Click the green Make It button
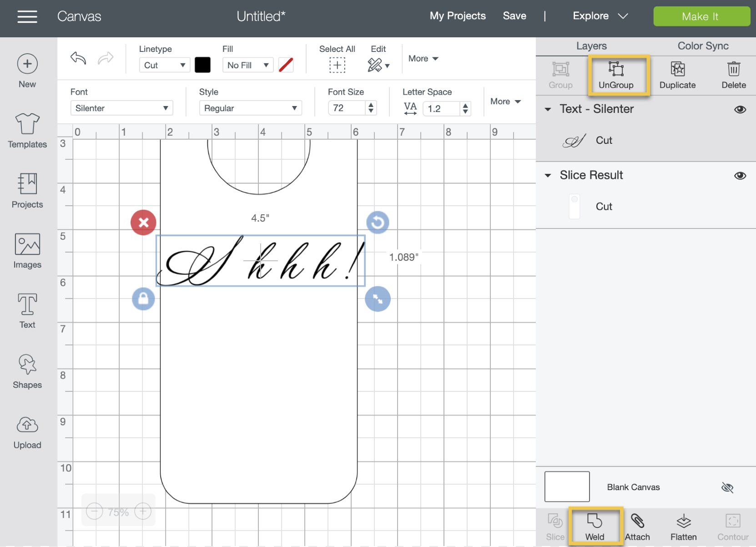 pyautogui.click(x=701, y=16)
